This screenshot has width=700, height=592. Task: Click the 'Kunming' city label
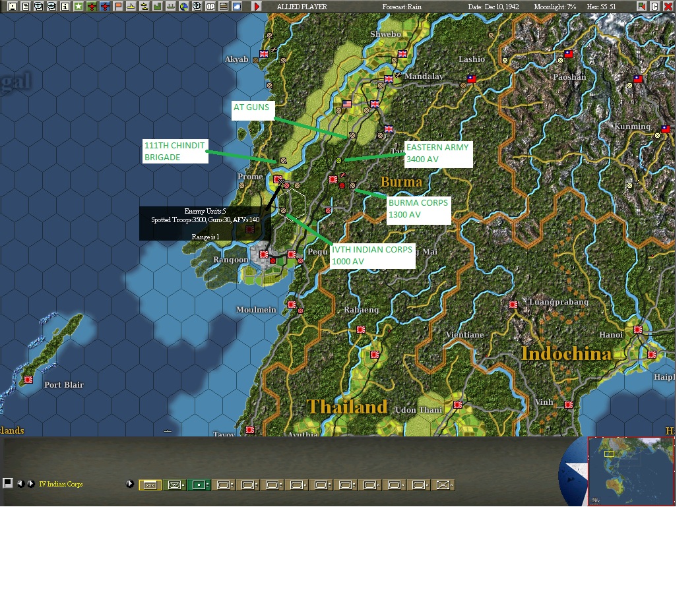tap(633, 127)
